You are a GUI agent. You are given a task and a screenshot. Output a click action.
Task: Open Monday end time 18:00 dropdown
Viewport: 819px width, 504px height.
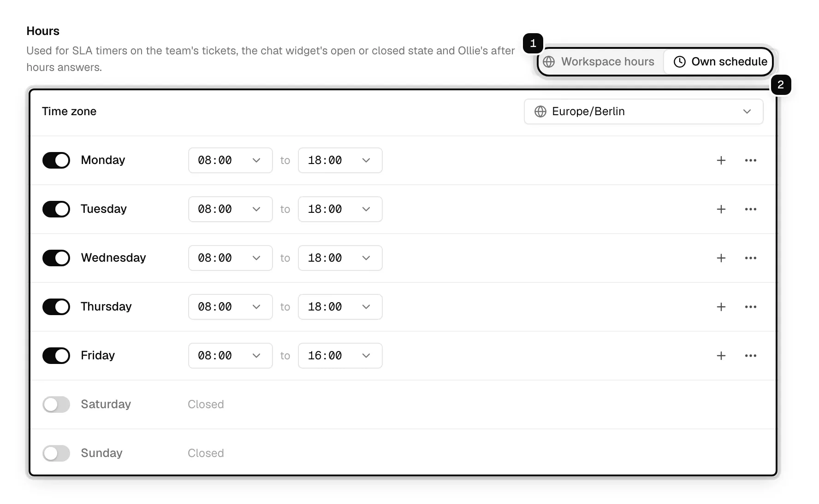tap(340, 160)
